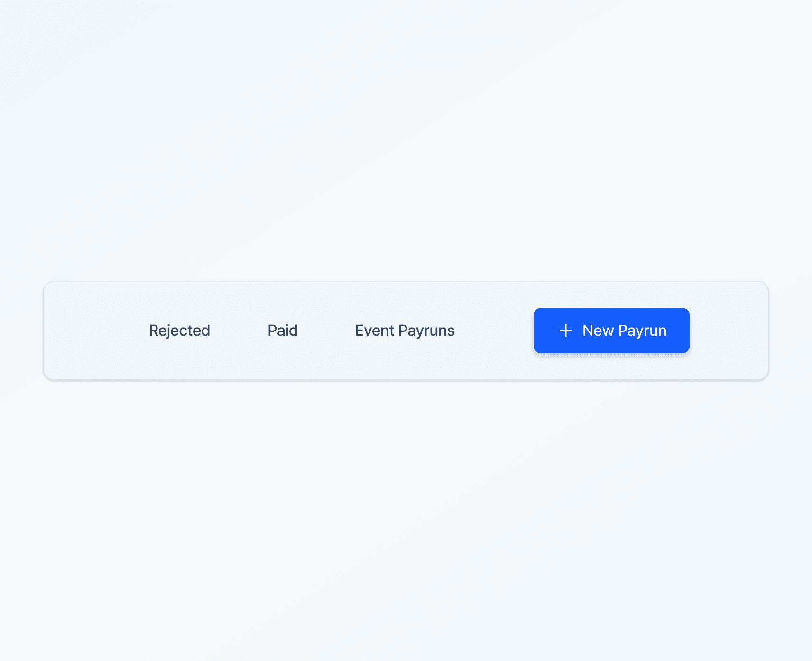
Task: Click the blue New Payrun button
Action: pos(611,330)
